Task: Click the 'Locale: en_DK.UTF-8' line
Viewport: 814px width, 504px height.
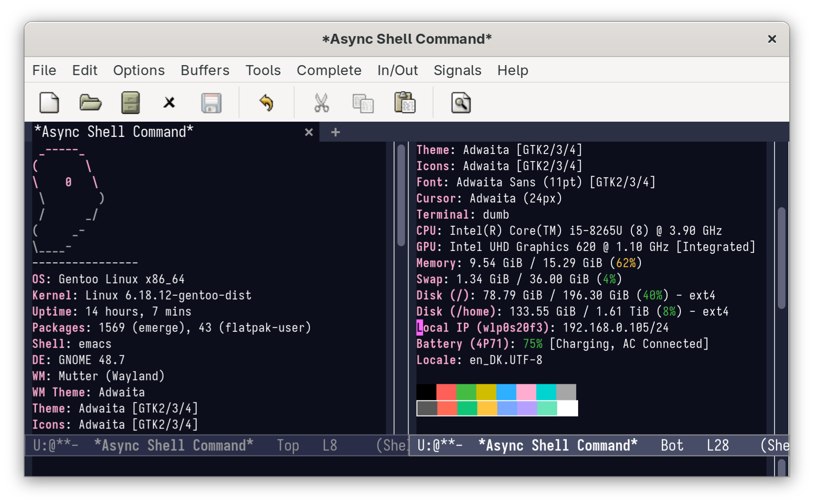Action: point(479,360)
